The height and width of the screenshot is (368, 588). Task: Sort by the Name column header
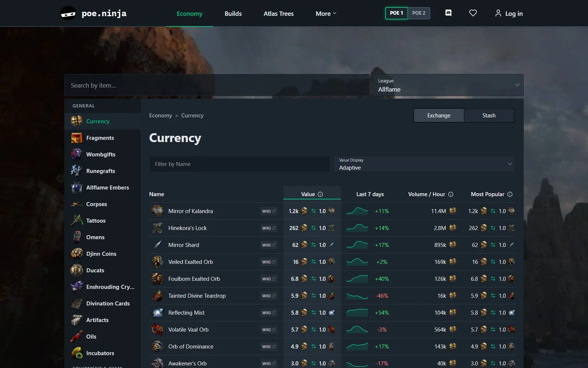point(157,194)
